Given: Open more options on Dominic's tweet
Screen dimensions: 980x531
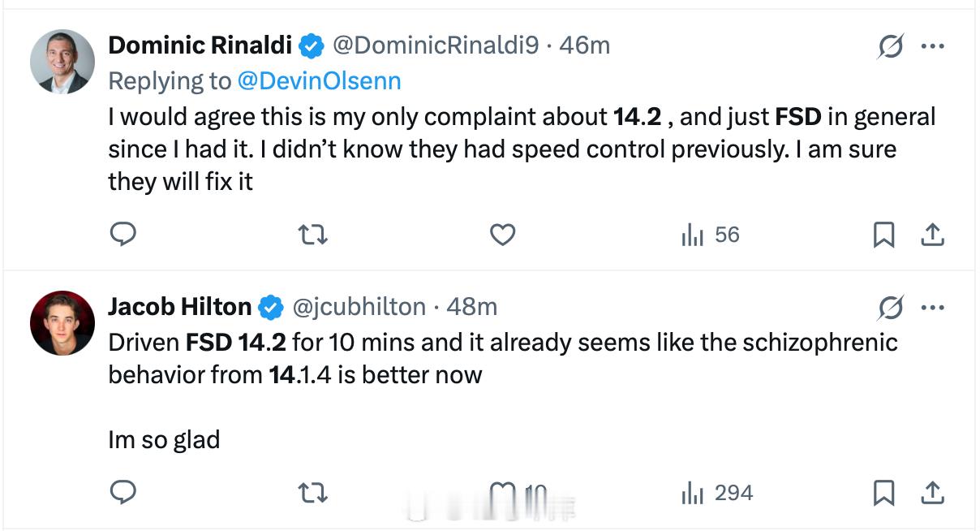Looking at the screenshot, I should point(933,47).
